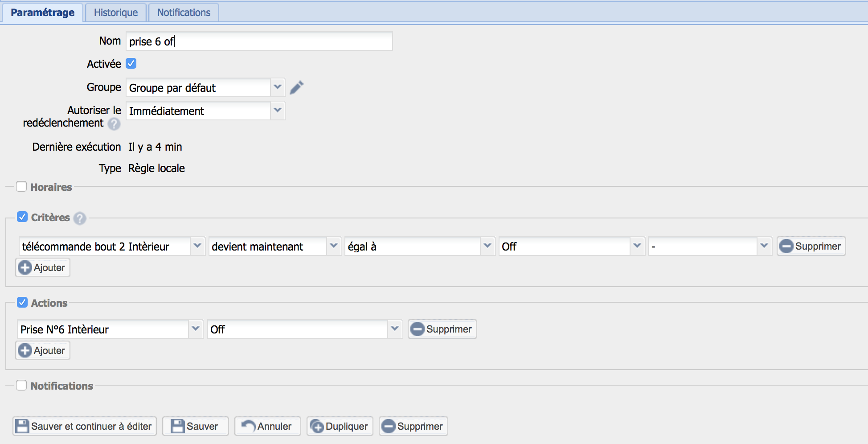The height and width of the screenshot is (444, 868).
Task: Expand the Immédiatement retrigger dropdown
Action: [x=205, y=111]
